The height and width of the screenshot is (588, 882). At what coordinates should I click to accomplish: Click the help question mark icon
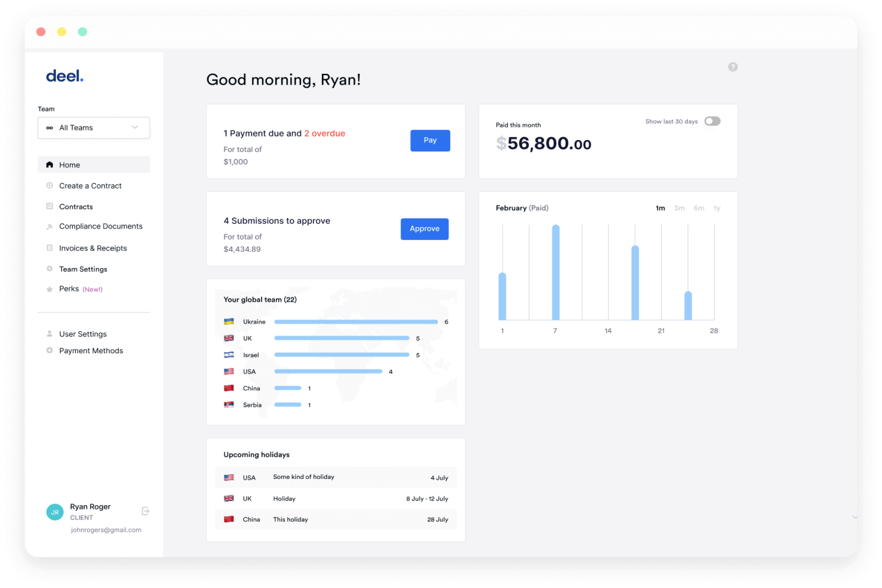click(733, 67)
